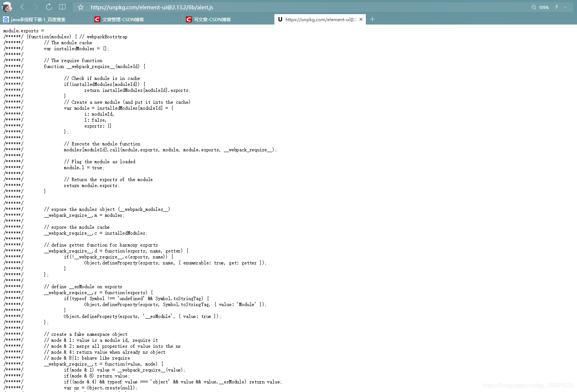Click '// define getter function for harmony exports'
Viewport: 577px width, 392px height.
[x=101, y=245]
